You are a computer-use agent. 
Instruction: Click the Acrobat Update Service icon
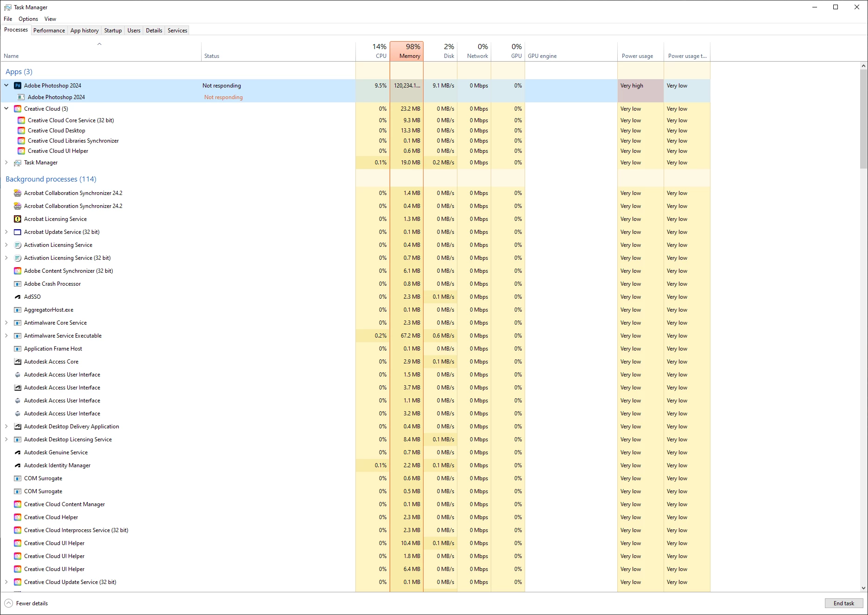pyautogui.click(x=18, y=232)
